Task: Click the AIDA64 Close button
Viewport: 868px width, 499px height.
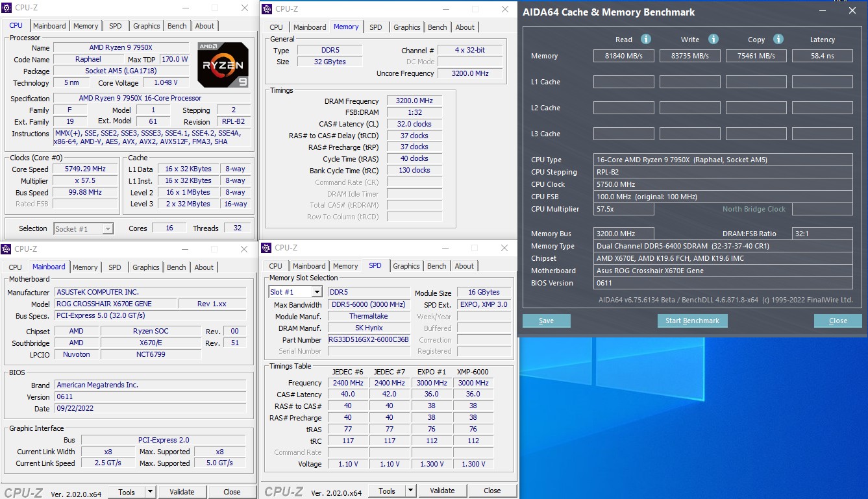Action: (838, 321)
